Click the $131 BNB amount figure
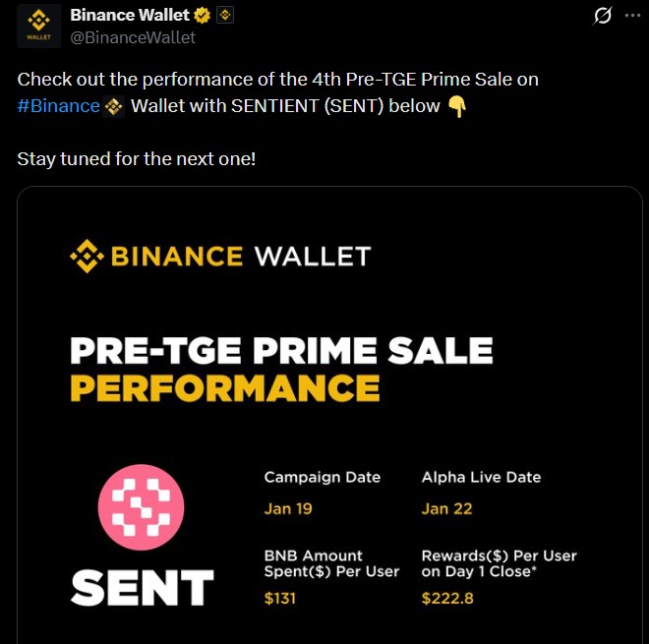 [x=280, y=598]
